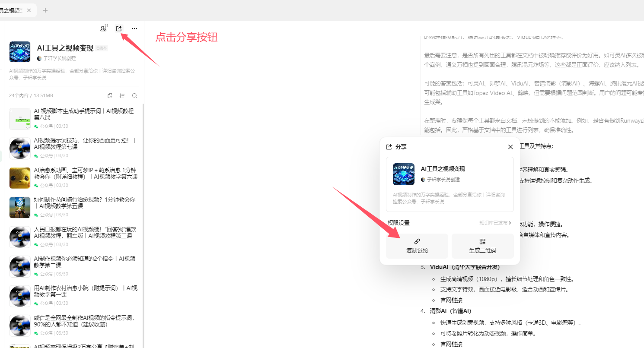The image size is (644, 348).
Task: Open the Share icon in the top toolbar
Action: pyautogui.click(x=119, y=28)
